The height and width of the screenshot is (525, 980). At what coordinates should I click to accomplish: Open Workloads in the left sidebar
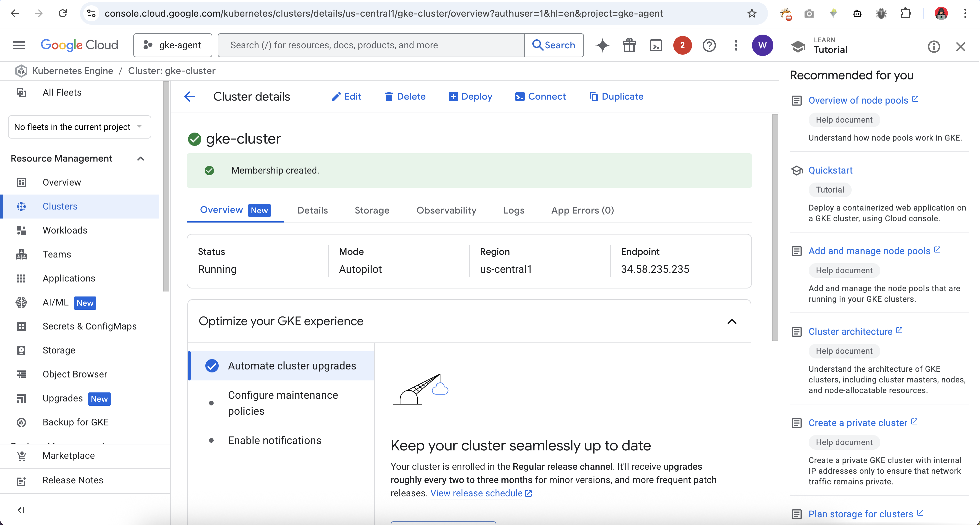pyautogui.click(x=65, y=231)
